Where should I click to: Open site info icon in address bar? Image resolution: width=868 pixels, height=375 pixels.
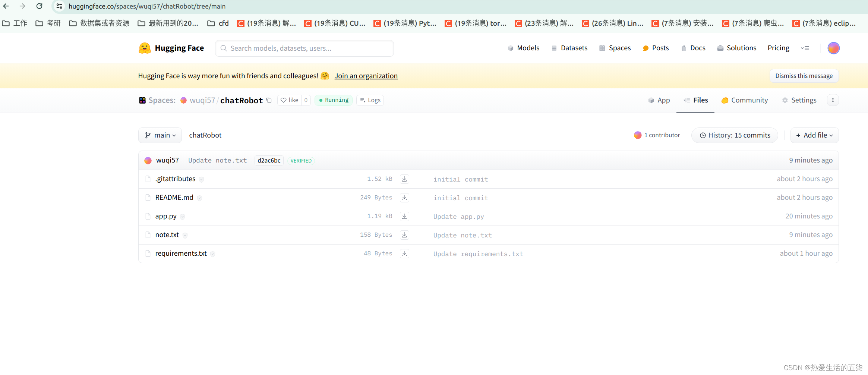tap(59, 6)
